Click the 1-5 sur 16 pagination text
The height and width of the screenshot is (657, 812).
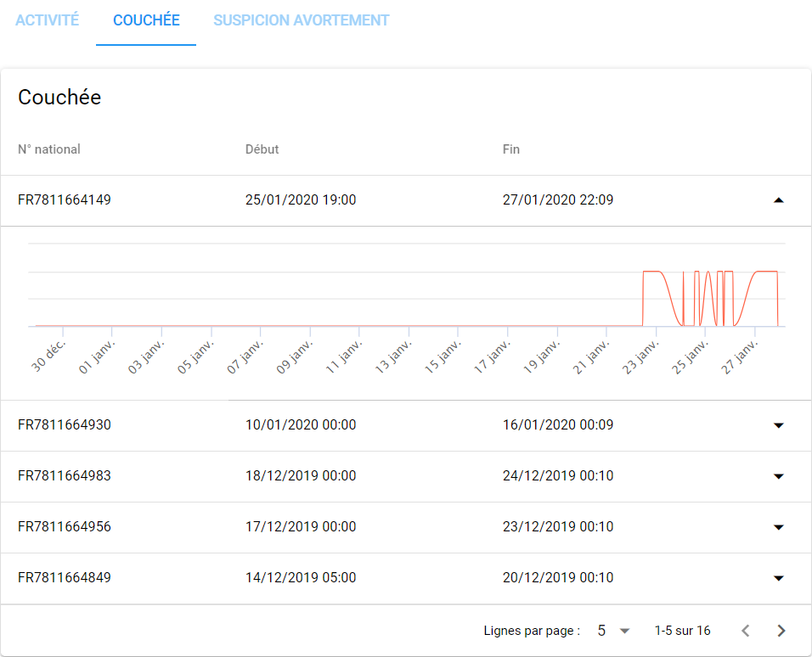pos(683,631)
